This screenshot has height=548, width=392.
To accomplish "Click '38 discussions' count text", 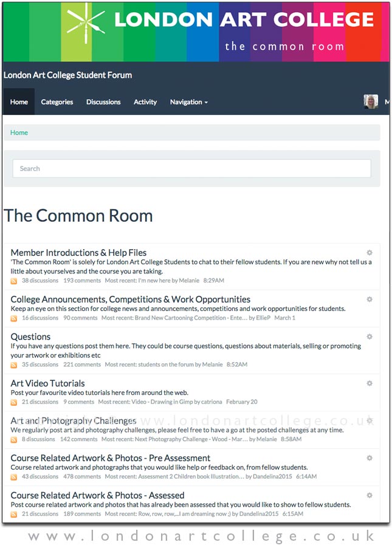I will tap(40, 280).
